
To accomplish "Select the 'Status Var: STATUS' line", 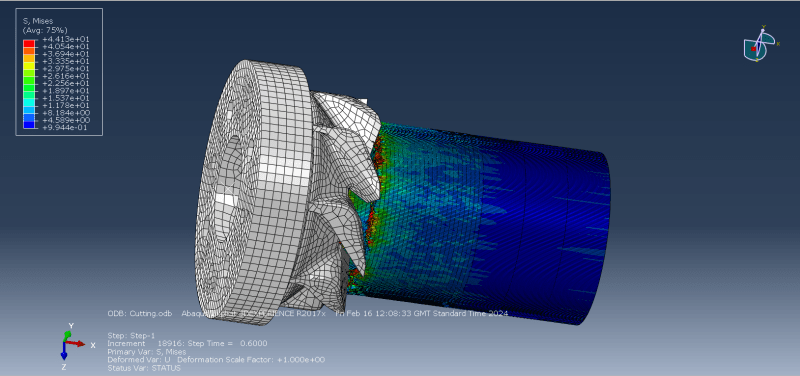I will (x=144, y=368).
